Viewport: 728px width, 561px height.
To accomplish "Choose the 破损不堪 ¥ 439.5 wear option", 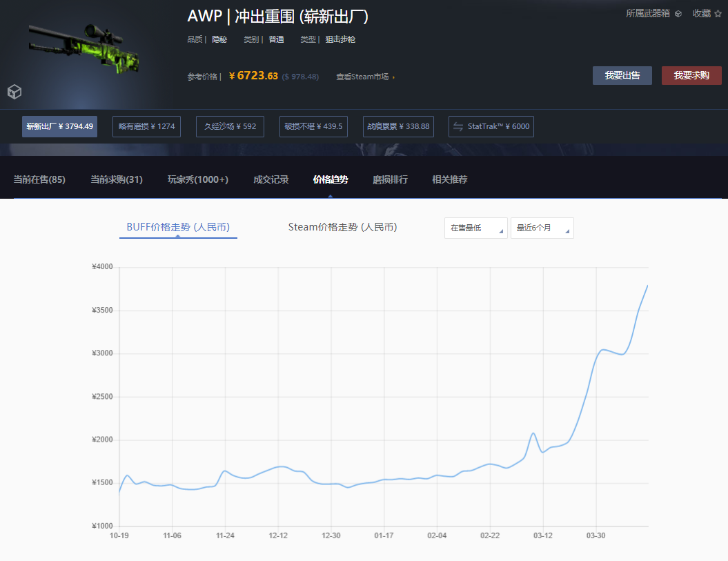I will pos(313,127).
